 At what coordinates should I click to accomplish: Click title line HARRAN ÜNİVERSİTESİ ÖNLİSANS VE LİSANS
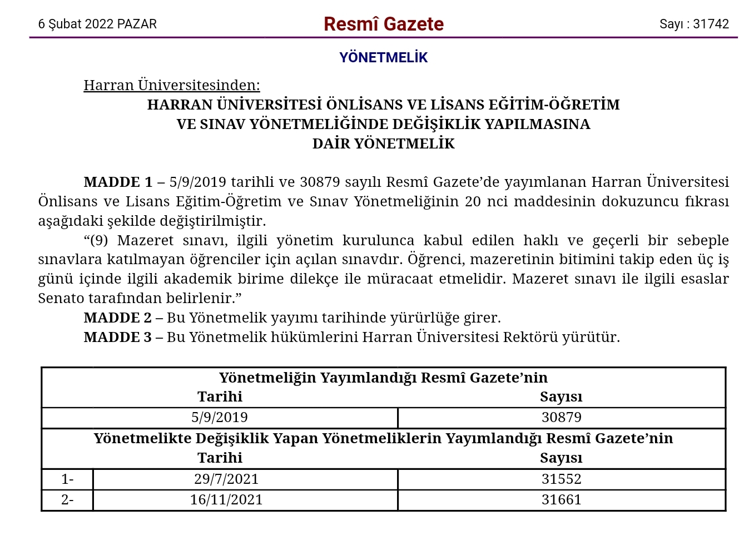pos(384,105)
